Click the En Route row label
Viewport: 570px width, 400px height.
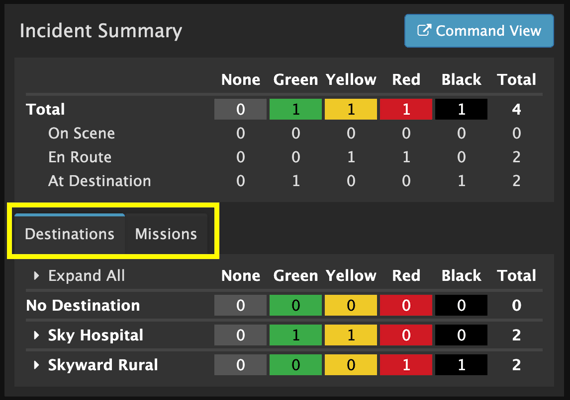[x=80, y=157]
